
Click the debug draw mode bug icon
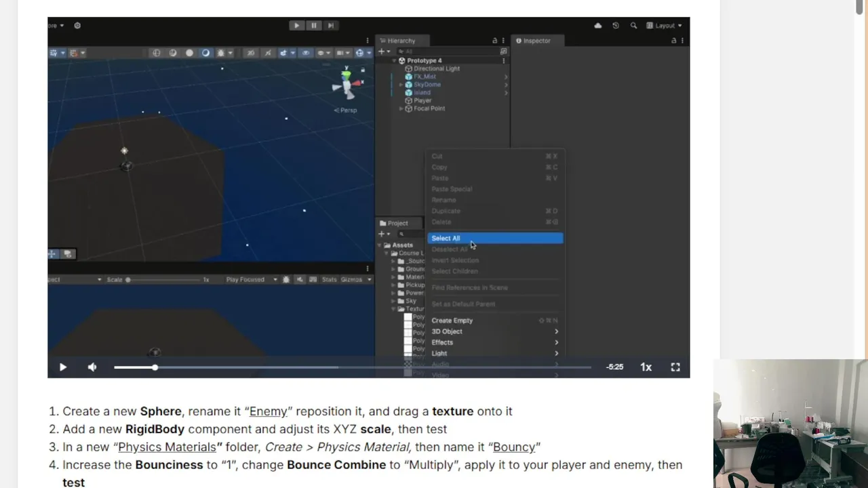point(222,53)
